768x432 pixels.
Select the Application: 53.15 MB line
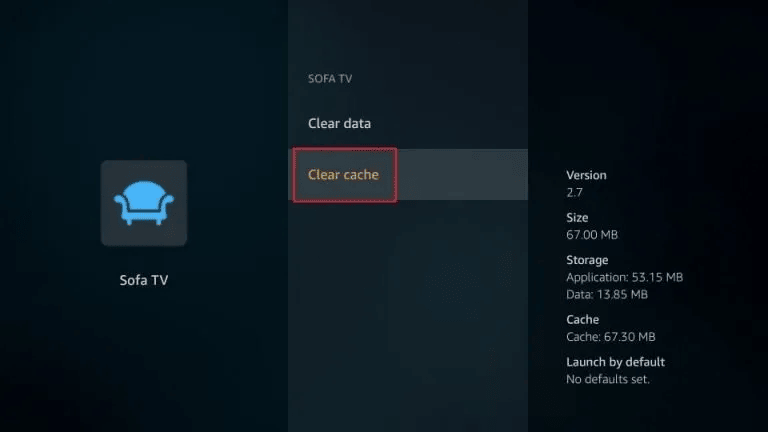click(x=624, y=277)
